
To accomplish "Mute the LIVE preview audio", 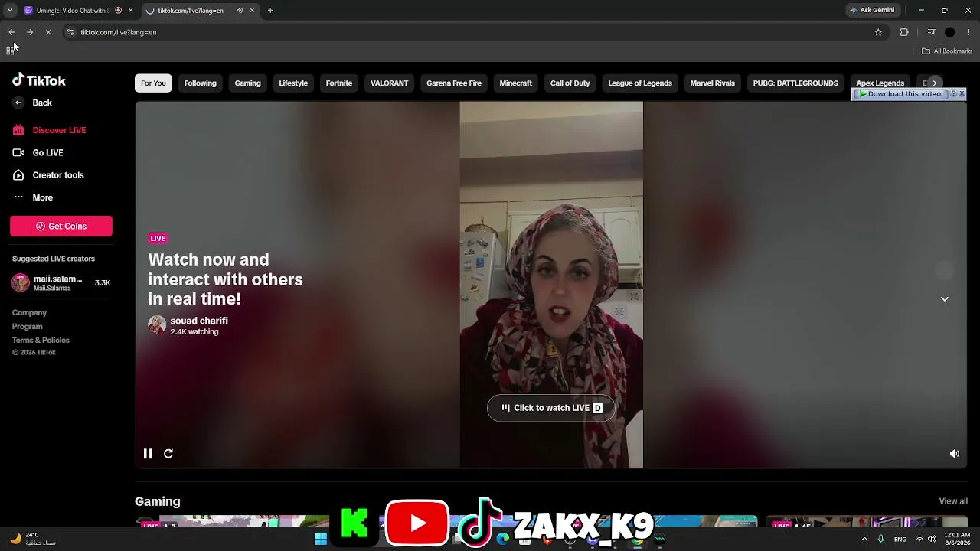I will [955, 454].
